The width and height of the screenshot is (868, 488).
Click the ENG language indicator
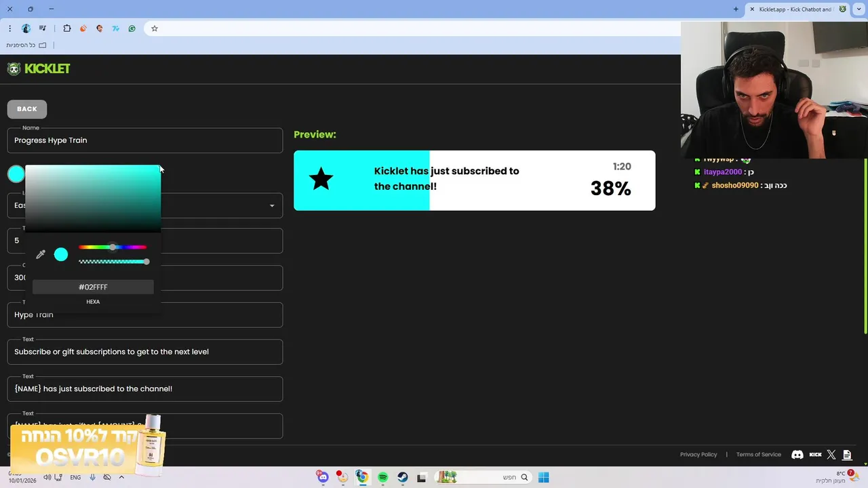coord(75,477)
